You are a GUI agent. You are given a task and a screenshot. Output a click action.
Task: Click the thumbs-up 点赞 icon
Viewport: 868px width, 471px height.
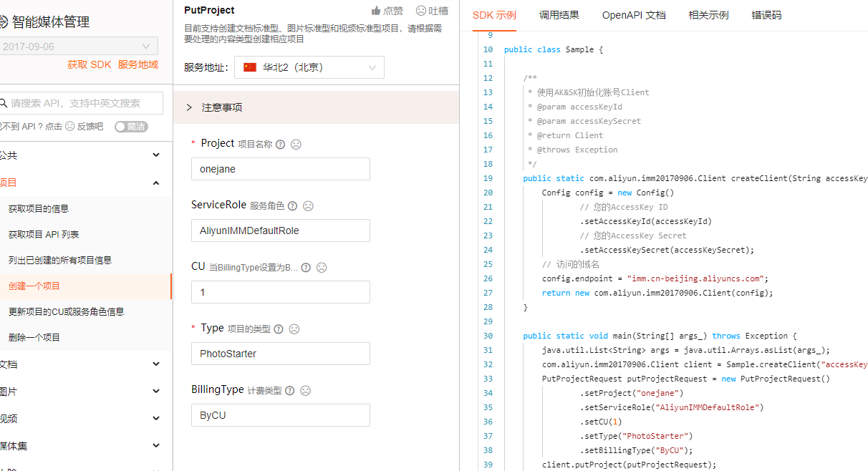coord(376,11)
